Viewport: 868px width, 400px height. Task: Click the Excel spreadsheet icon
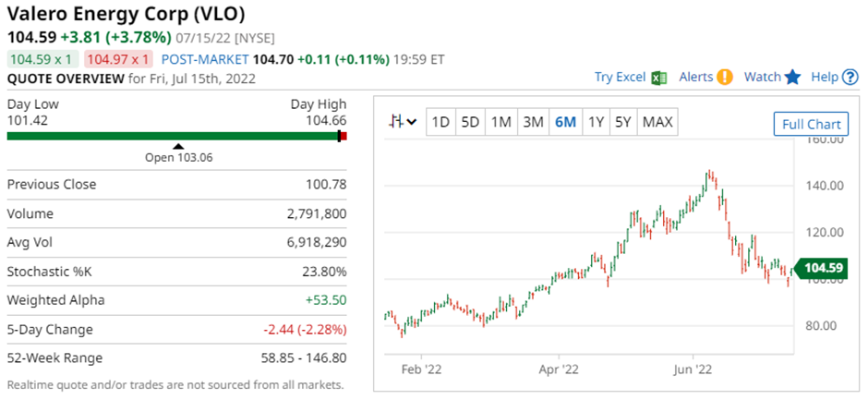click(658, 78)
